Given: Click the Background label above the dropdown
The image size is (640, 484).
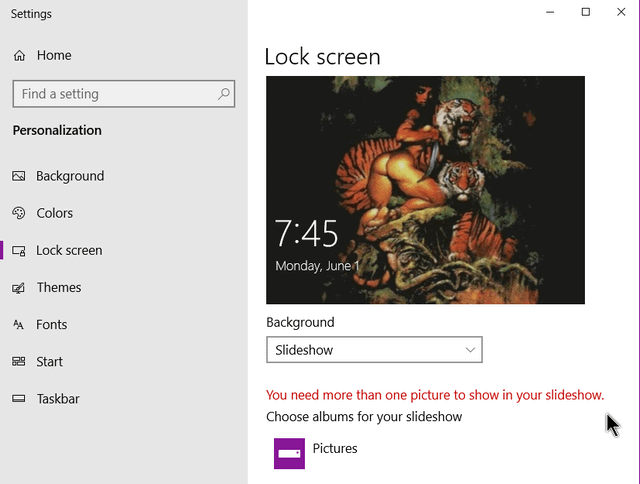Looking at the screenshot, I should tap(300, 322).
